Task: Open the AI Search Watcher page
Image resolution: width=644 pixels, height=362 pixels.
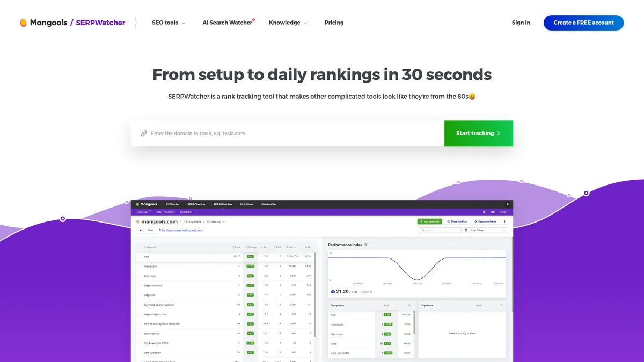Action: pos(228,23)
